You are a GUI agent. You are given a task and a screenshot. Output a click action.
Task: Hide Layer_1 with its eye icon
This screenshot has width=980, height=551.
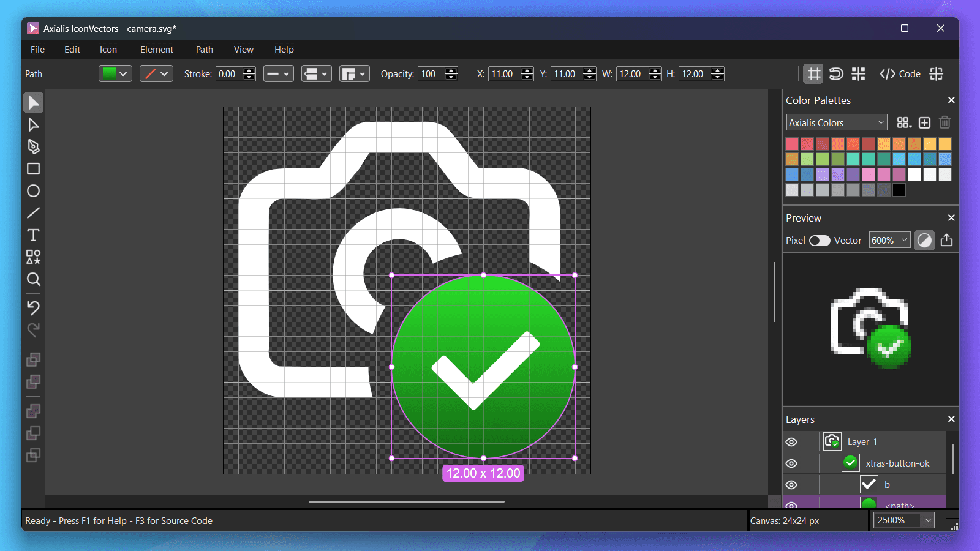791,442
